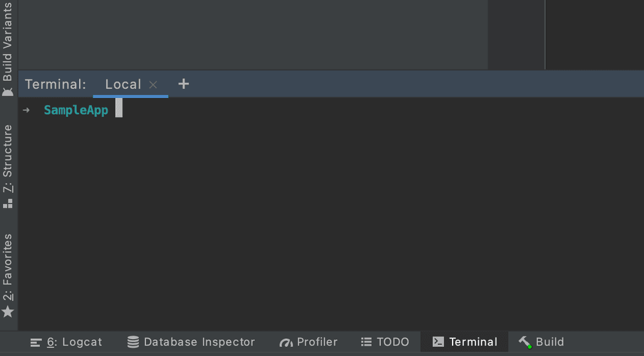Open the Profiler tool window

286,342
